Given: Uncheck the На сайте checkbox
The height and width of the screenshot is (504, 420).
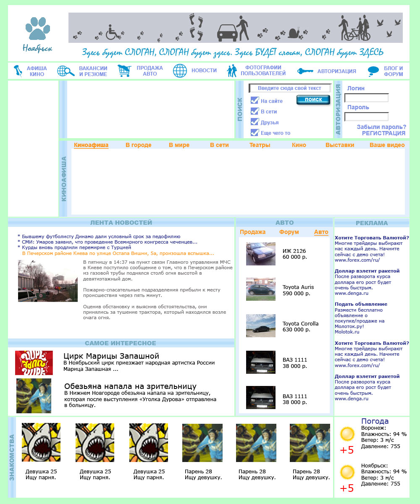Looking at the screenshot, I should tap(255, 100).
